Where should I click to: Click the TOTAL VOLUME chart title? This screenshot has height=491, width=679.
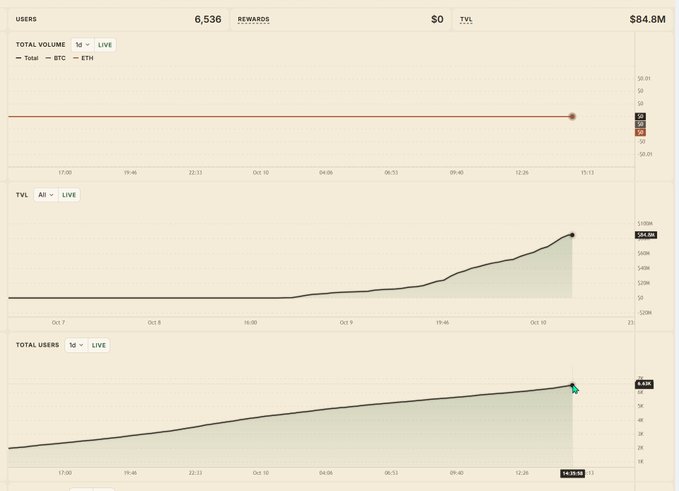point(40,45)
